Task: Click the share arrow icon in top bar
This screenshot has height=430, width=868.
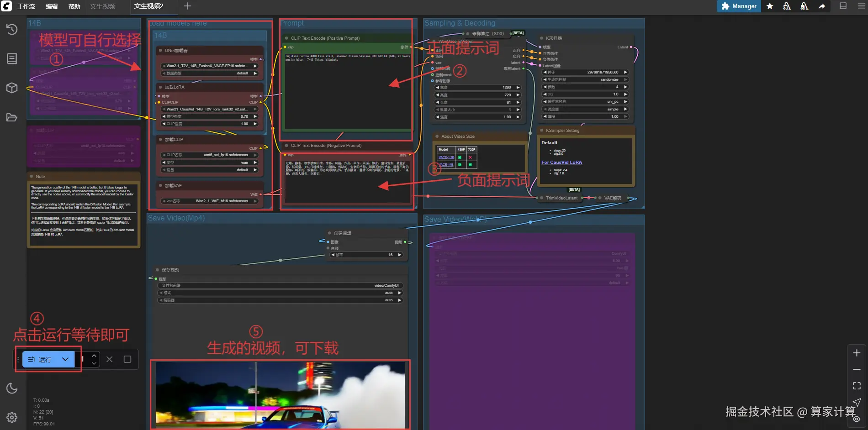Action: coord(822,6)
